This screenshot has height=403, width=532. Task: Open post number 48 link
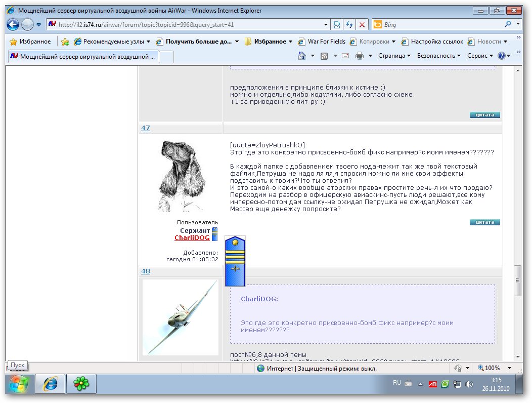click(146, 271)
